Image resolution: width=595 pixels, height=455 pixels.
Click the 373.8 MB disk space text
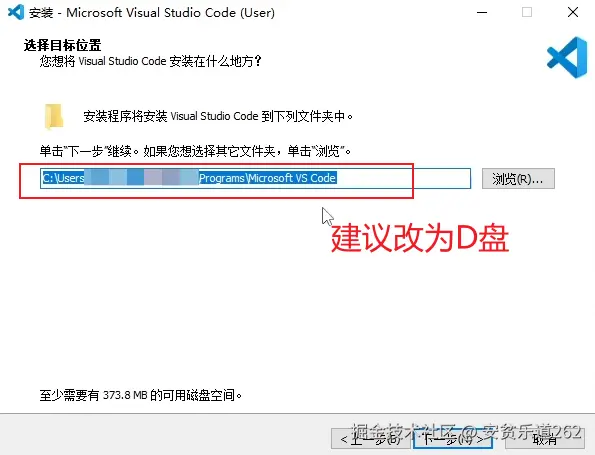[141, 395]
